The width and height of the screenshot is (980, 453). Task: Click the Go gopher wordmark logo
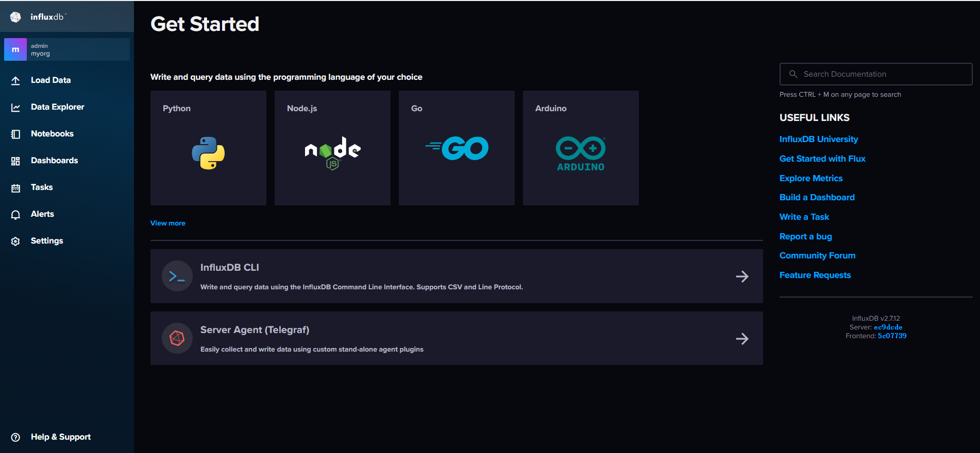pos(457,148)
